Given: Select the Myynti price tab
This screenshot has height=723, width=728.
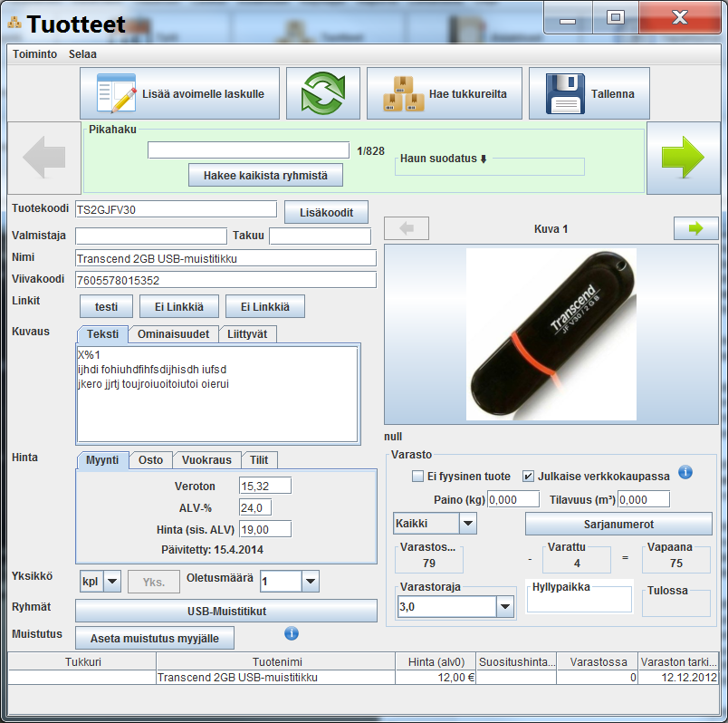Looking at the screenshot, I should click(102, 460).
